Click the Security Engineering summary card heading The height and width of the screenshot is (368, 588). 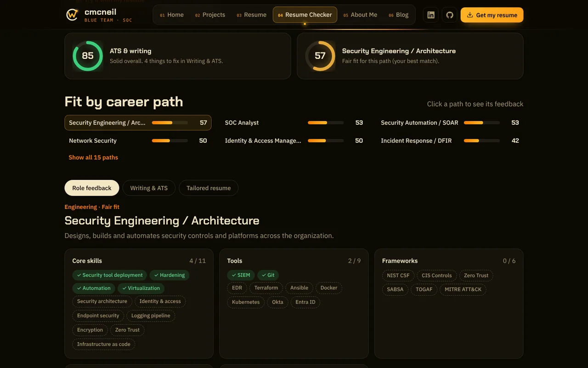[x=399, y=51]
